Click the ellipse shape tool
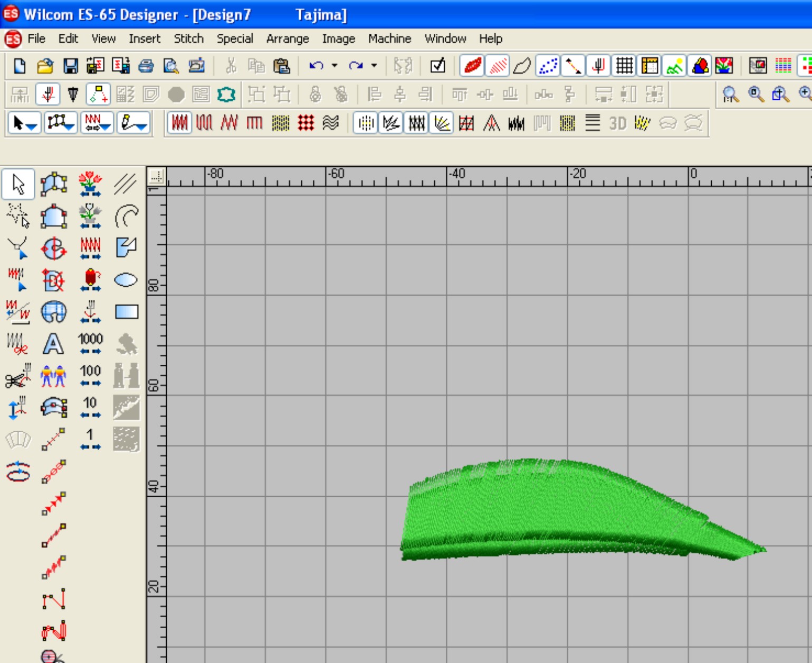Viewport: 812px width, 663px height. click(126, 280)
